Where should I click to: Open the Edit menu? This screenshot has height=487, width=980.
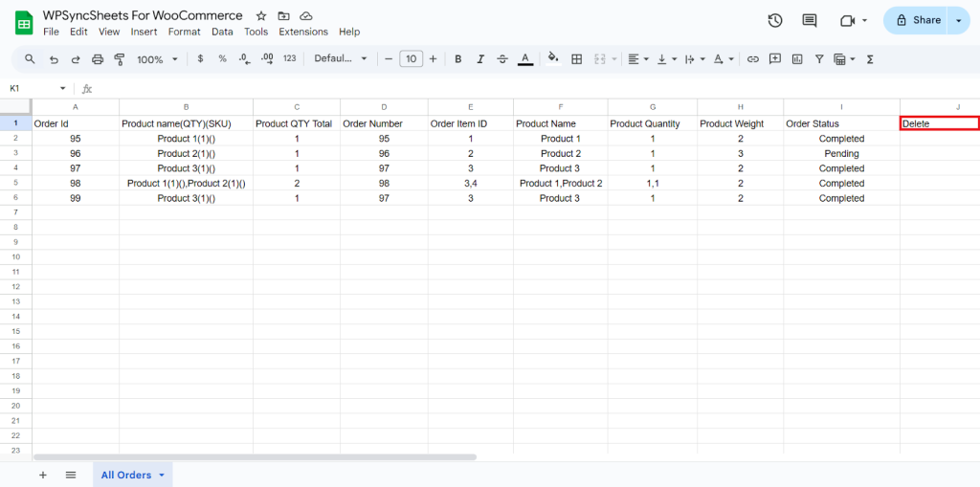78,32
